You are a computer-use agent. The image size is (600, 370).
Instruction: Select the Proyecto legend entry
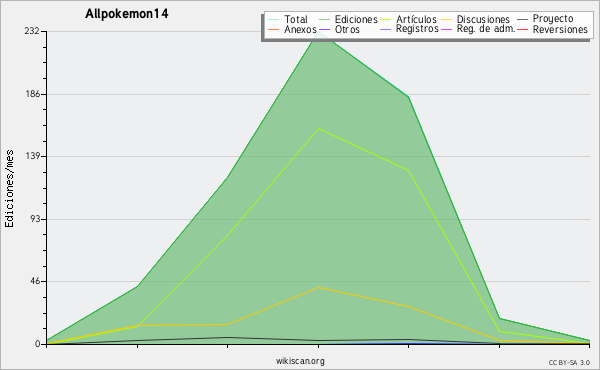coord(545,19)
